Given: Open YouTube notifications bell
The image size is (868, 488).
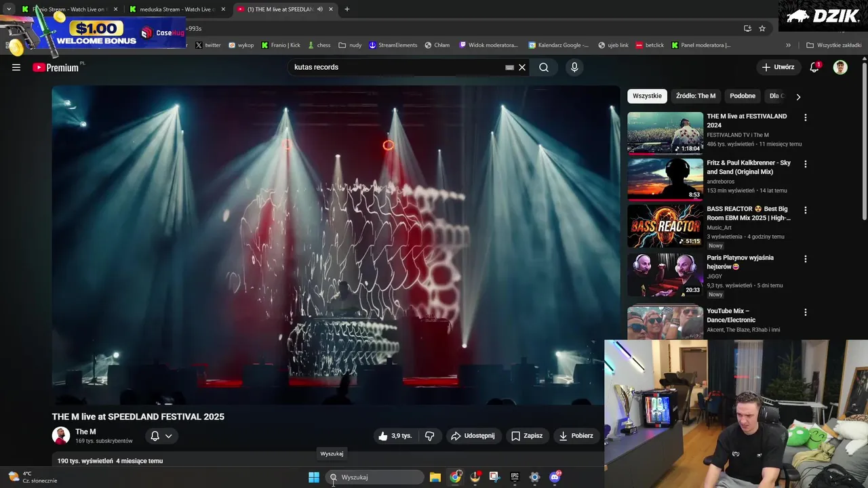Looking at the screenshot, I should click(815, 67).
